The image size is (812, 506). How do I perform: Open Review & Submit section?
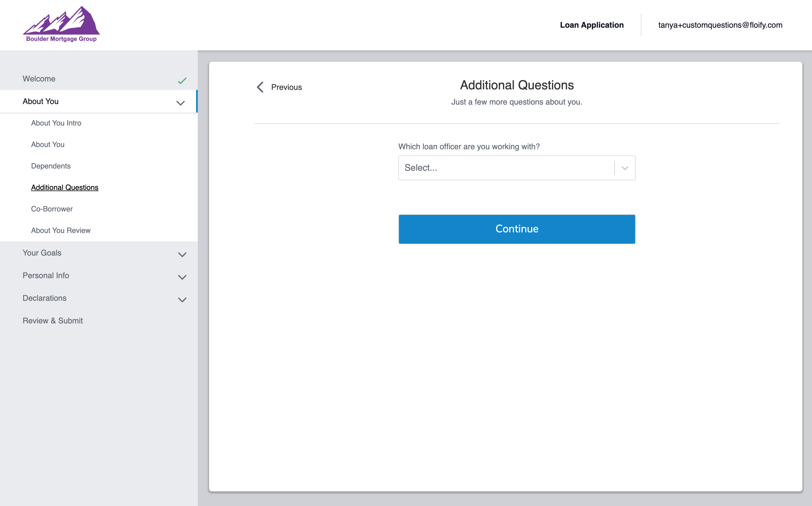tap(53, 321)
